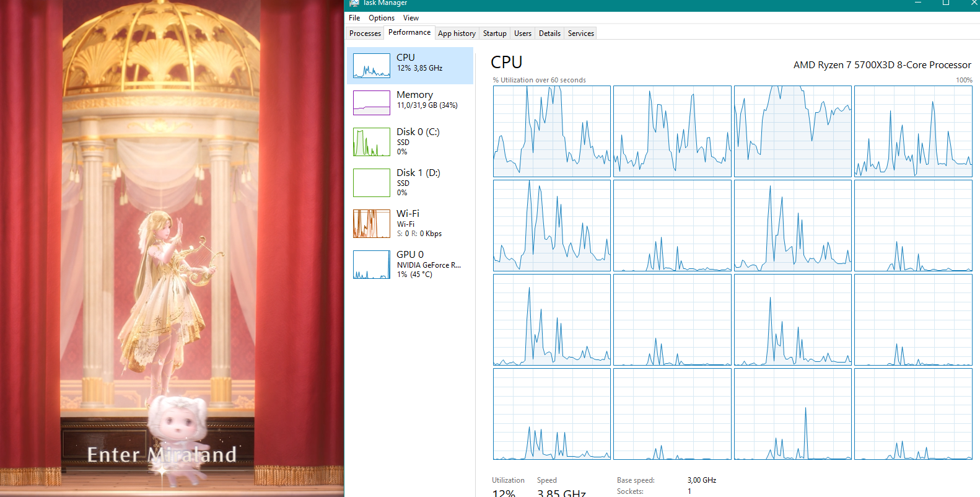Image resolution: width=980 pixels, height=497 pixels.
Task: Switch to the Processes tab
Action: point(365,33)
